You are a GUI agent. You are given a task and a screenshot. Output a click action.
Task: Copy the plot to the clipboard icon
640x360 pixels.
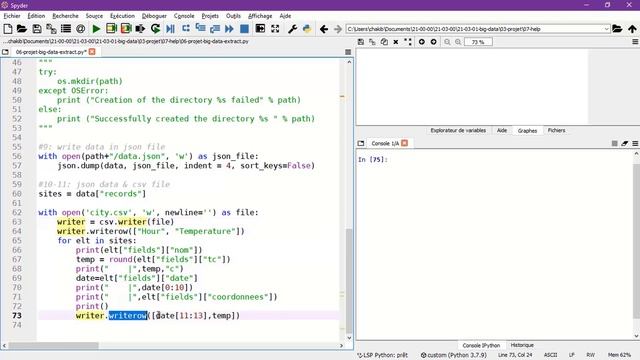[x=384, y=42]
